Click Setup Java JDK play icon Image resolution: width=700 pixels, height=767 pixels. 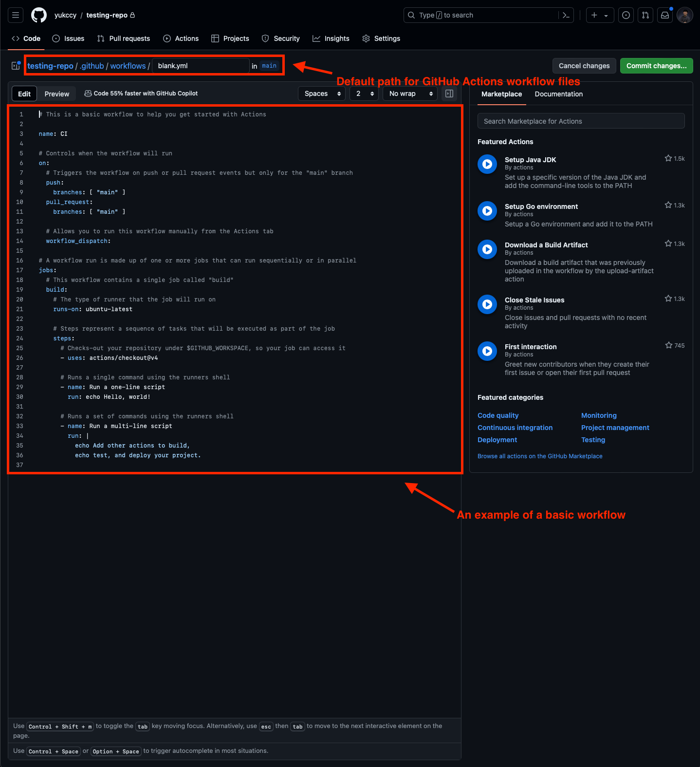pyautogui.click(x=487, y=164)
